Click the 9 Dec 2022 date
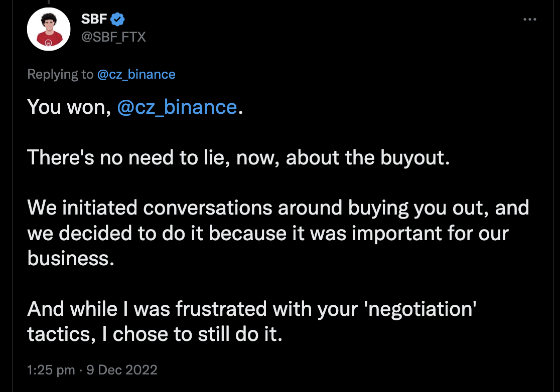 point(121,370)
